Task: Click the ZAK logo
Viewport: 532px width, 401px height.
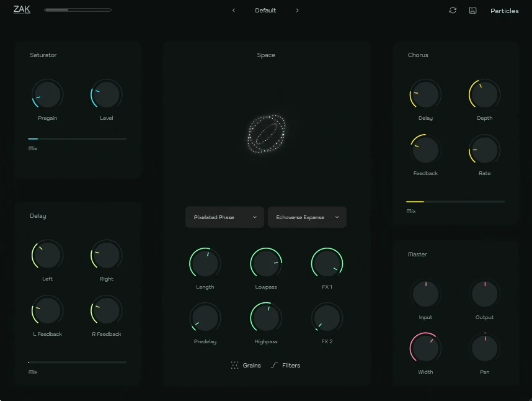Action: coord(21,9)
